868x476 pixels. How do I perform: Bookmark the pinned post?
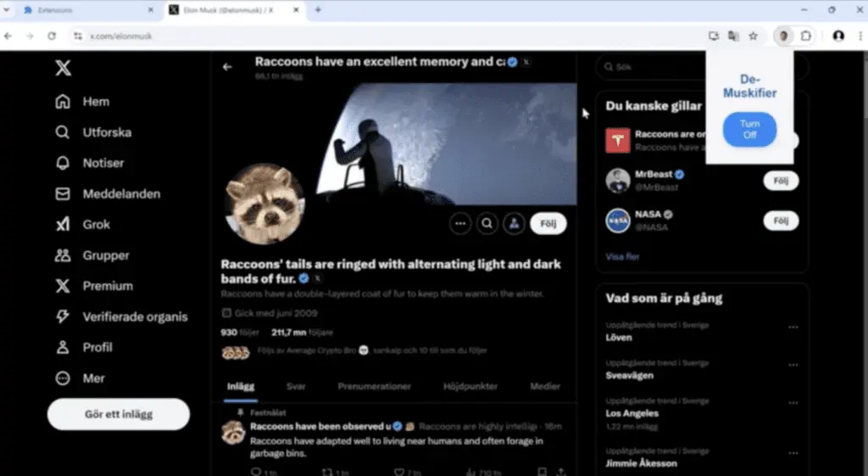tap(542, 472)
